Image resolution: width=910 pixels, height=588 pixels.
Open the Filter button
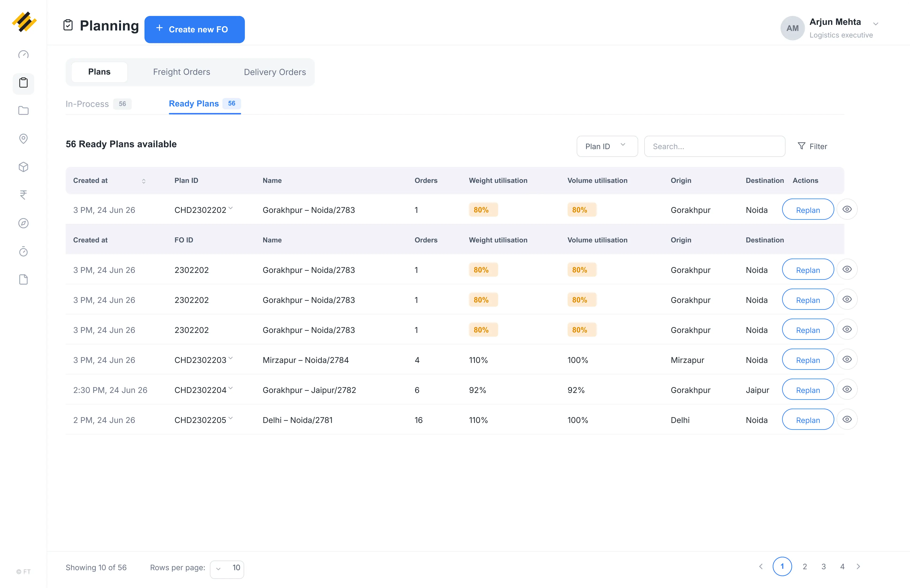812,146
